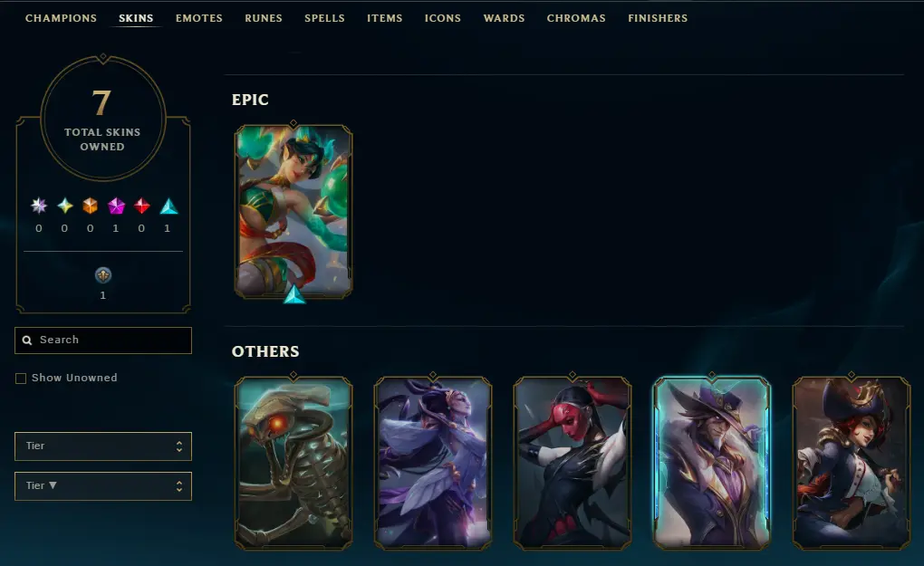Viewport: 924px width, 566px height.
Task: Click the Search input field
Action: tap(103, 341)
